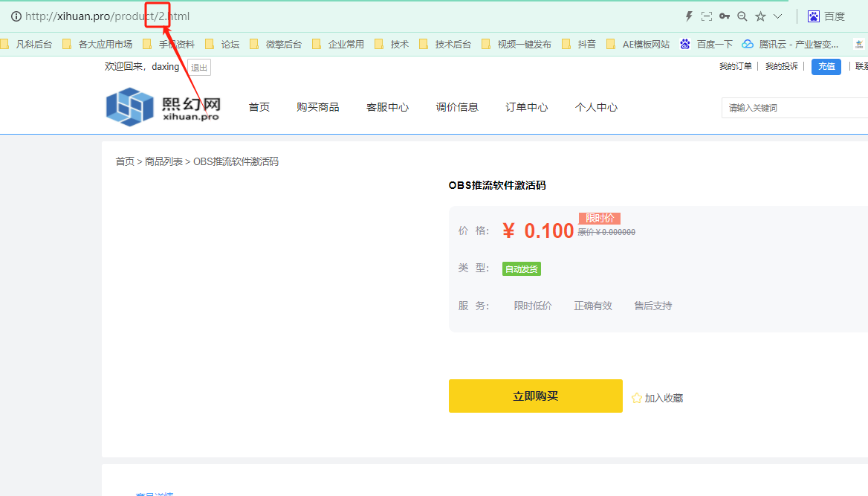Click the 售后支持 service label
868x496 pixels.
point(652,306)
